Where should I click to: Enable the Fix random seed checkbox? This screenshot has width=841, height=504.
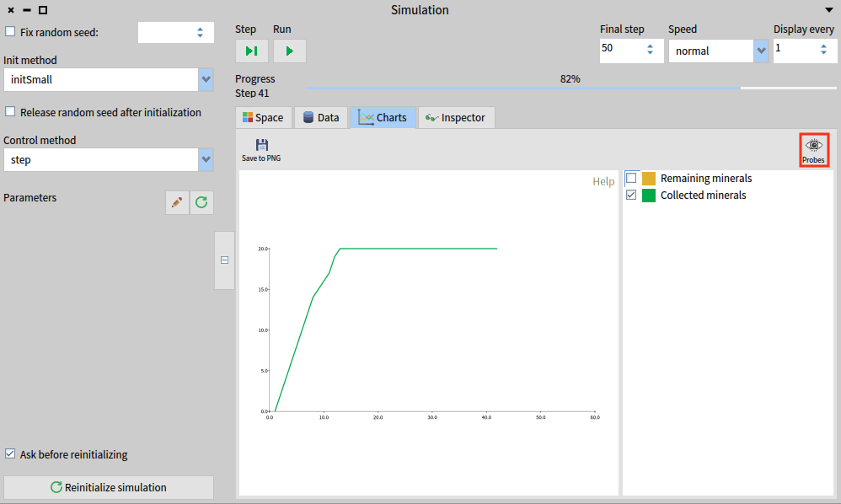point(10,32)
